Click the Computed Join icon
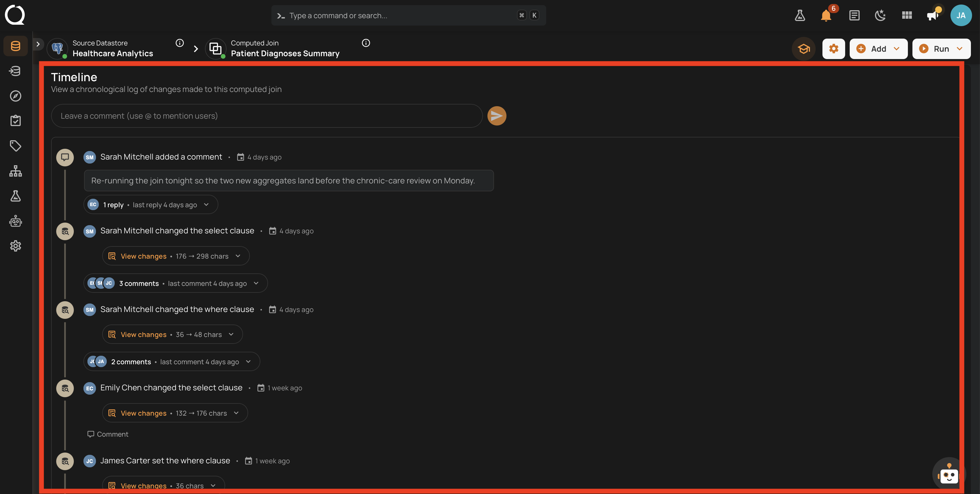Viewport: 980px width, 494px height. point(216,48)
